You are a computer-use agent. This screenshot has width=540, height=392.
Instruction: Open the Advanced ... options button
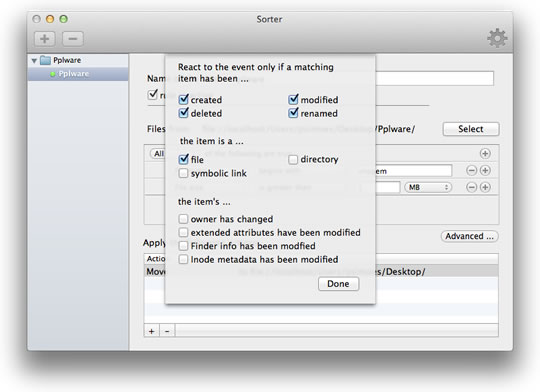click(469, 236)
